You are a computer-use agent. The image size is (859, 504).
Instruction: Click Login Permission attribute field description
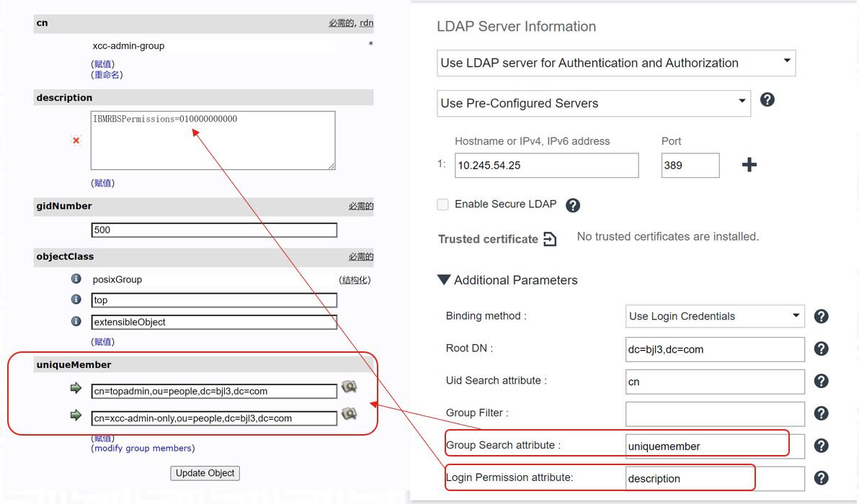715,478
